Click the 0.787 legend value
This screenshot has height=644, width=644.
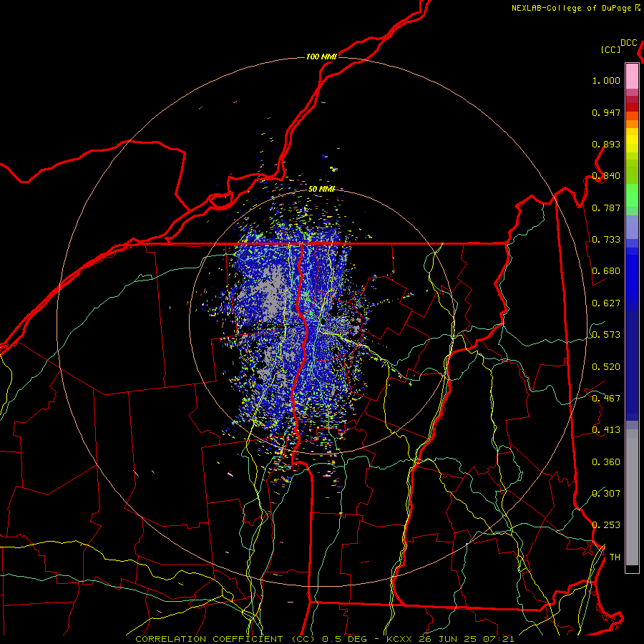point(606,208)
